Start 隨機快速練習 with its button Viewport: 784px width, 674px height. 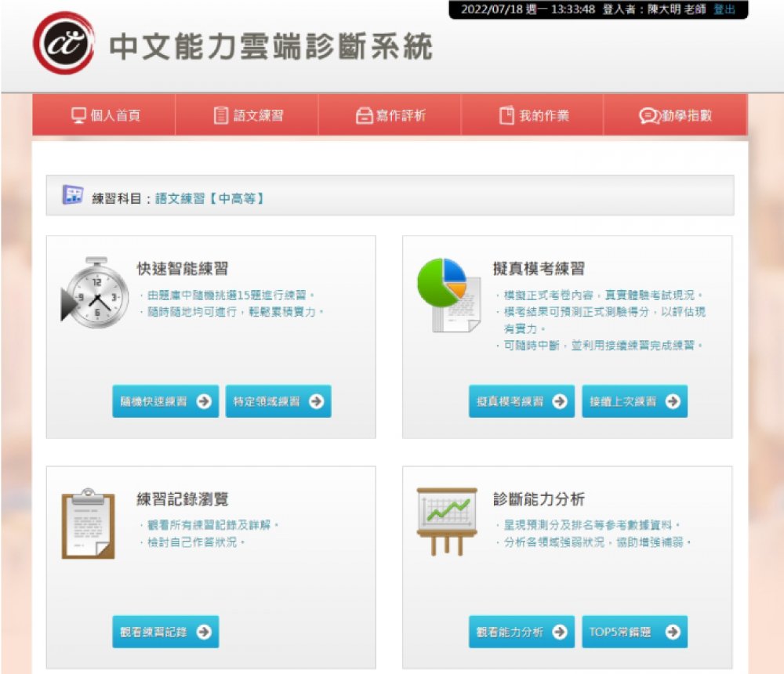[165, 401]
